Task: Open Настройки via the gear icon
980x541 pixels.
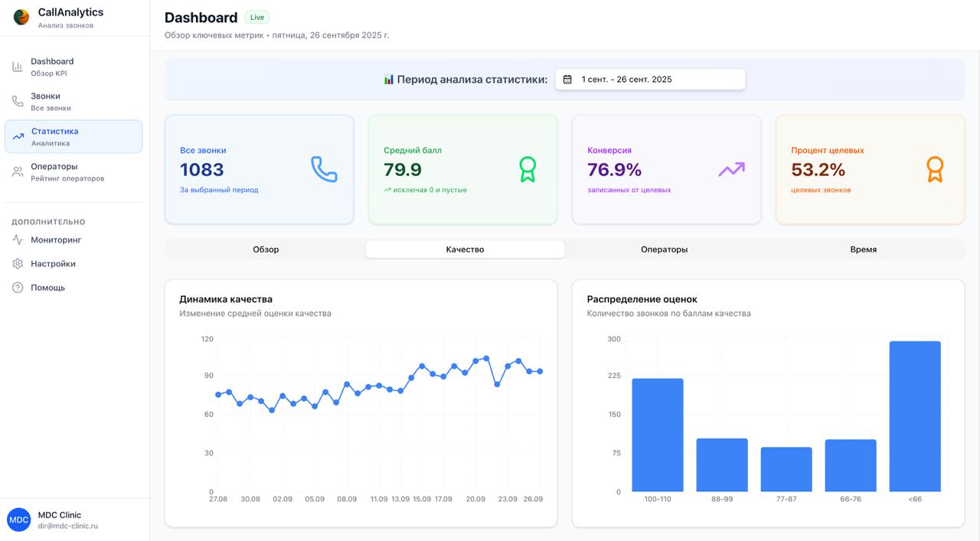Action: [x=18, y=264]
